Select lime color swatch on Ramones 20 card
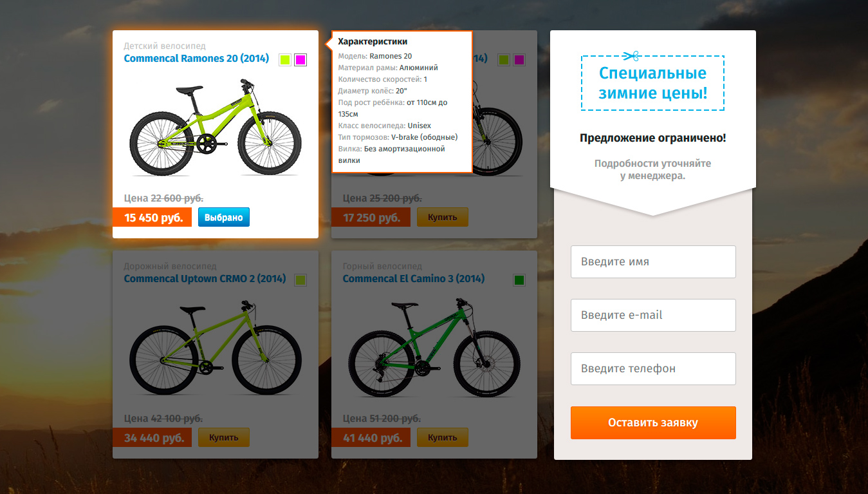868x494 pixels. coord(285,60)
